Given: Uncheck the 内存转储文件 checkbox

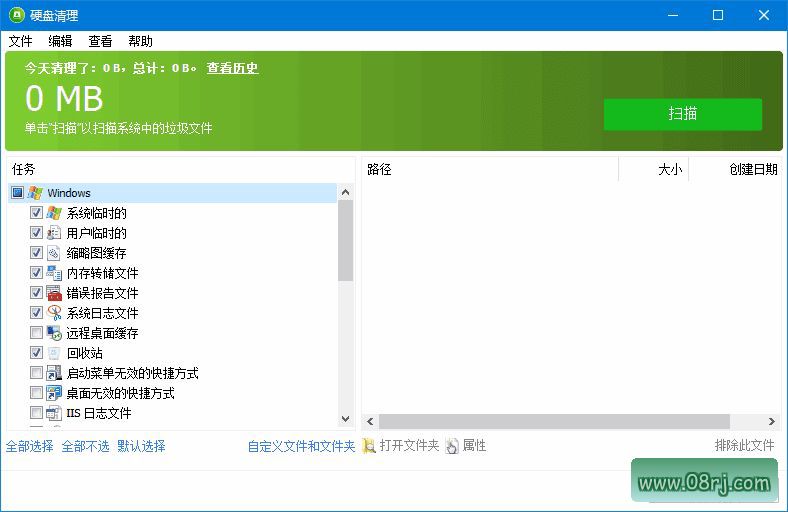Looking at the screenshot, I should pyautogui.click(x=36, y=272).
